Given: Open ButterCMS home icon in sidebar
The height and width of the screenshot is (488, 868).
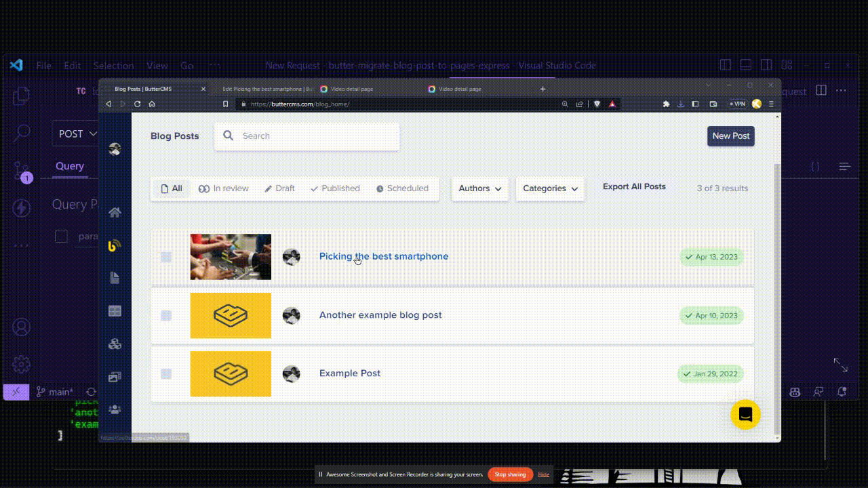Looking at the screenshot, I should click(115, 213).
